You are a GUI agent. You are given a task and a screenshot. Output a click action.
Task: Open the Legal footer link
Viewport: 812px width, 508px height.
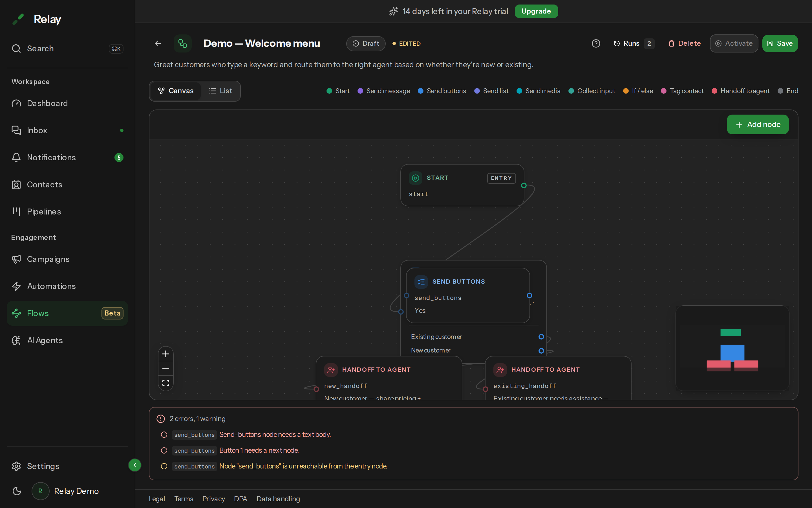(157, 499)
